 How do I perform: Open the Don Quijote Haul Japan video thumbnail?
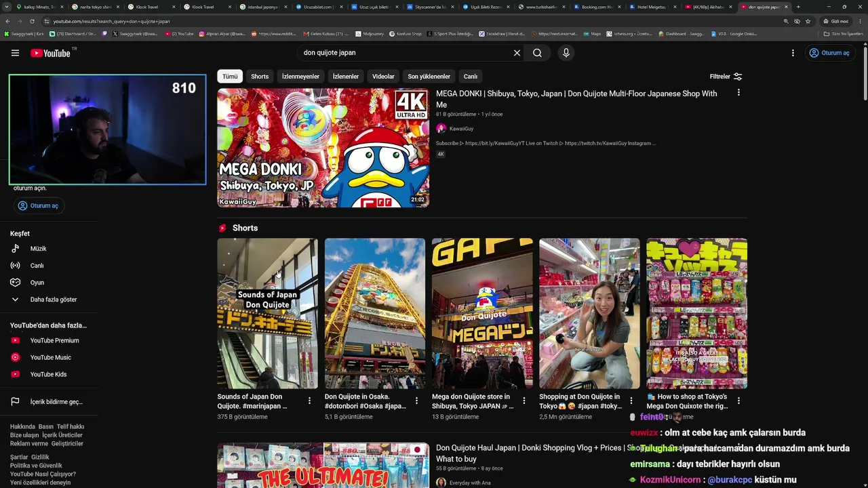pos(323,465)
